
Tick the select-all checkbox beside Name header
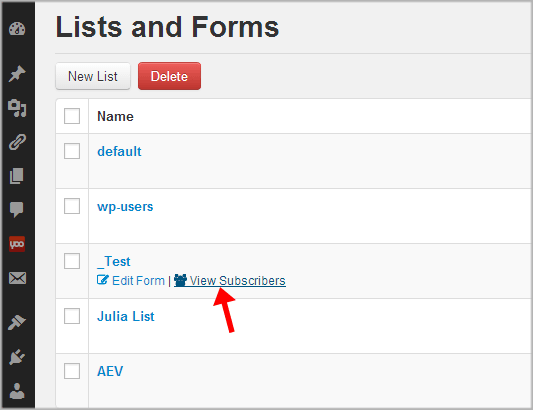tap(72, 116)
